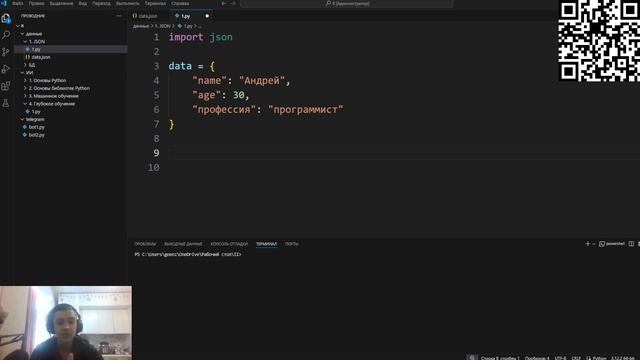Click the CRLF line ending status entry
Image resolution: width=640 pixels, height=360 pixels.
(576, 358)
